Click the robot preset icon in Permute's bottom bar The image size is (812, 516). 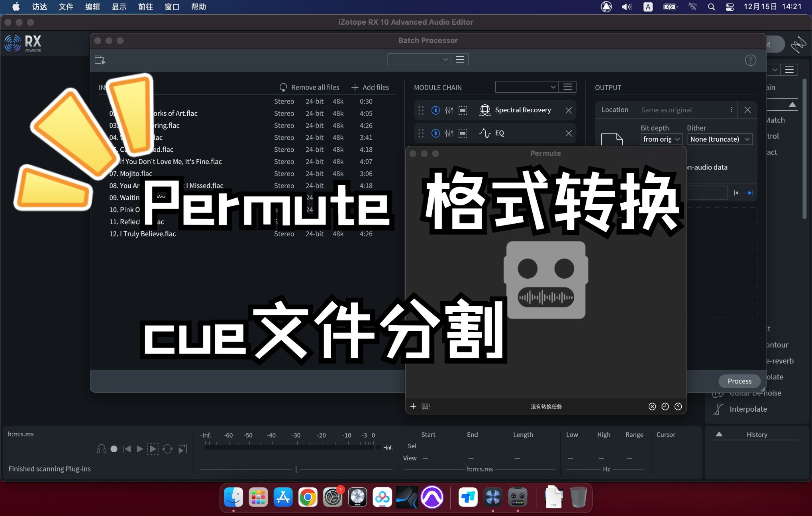click(425, 407)
